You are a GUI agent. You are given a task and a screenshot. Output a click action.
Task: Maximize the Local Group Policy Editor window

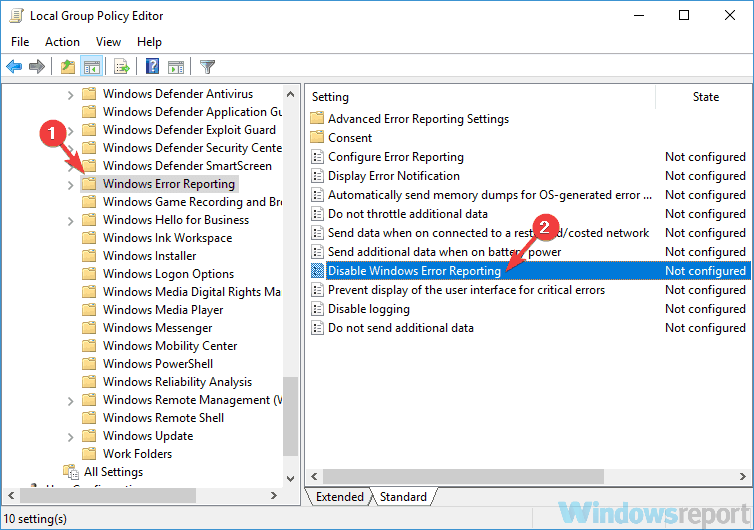[x=684, y=15]
